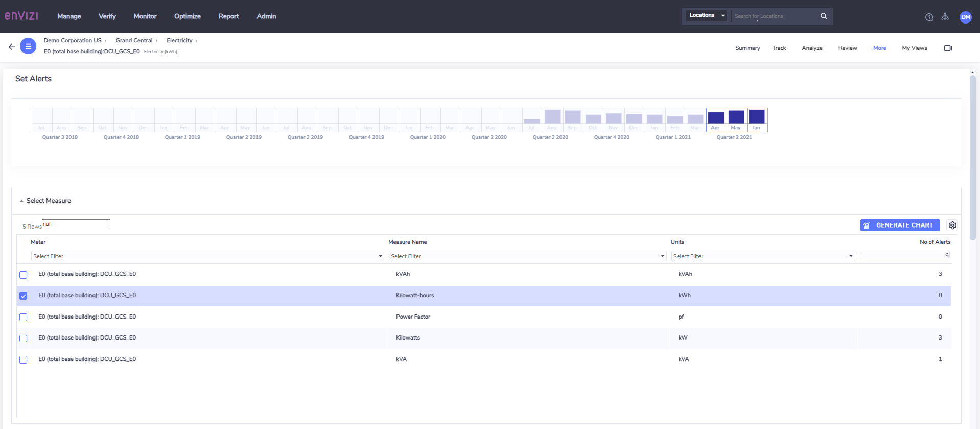This screenshot has height=429, width=980.
Task: Click the search magnifier icon
Action: point(824,16)
